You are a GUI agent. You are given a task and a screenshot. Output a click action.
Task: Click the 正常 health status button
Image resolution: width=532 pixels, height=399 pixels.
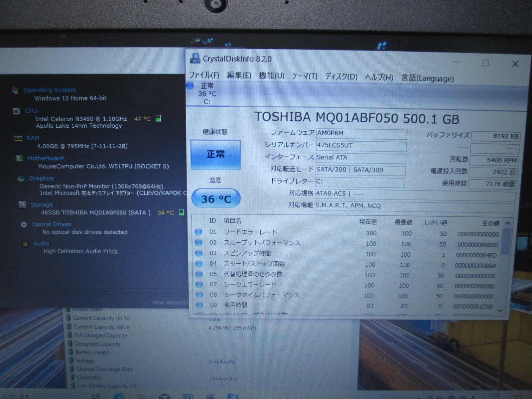tap(215, 154)
